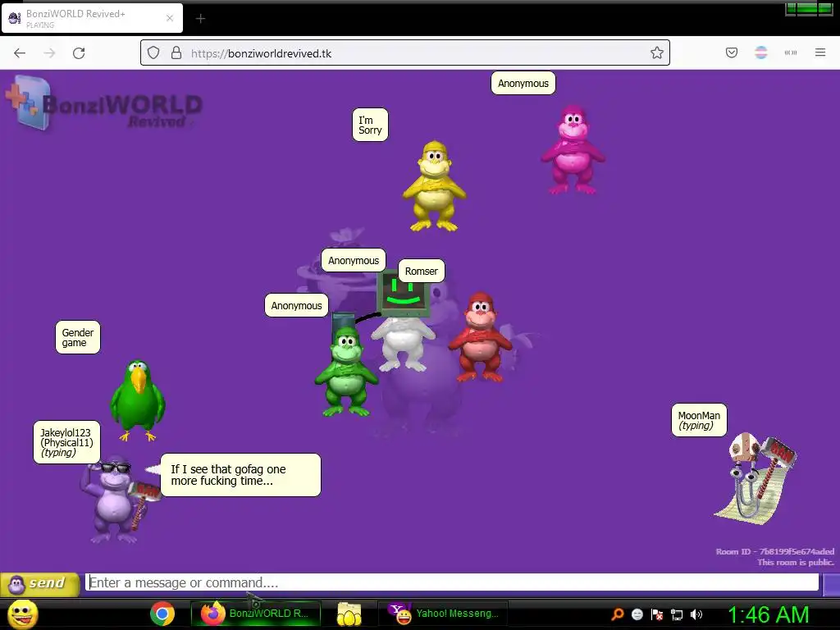
Task: Click the browser Forward arrow
Action: click(49, 53)
